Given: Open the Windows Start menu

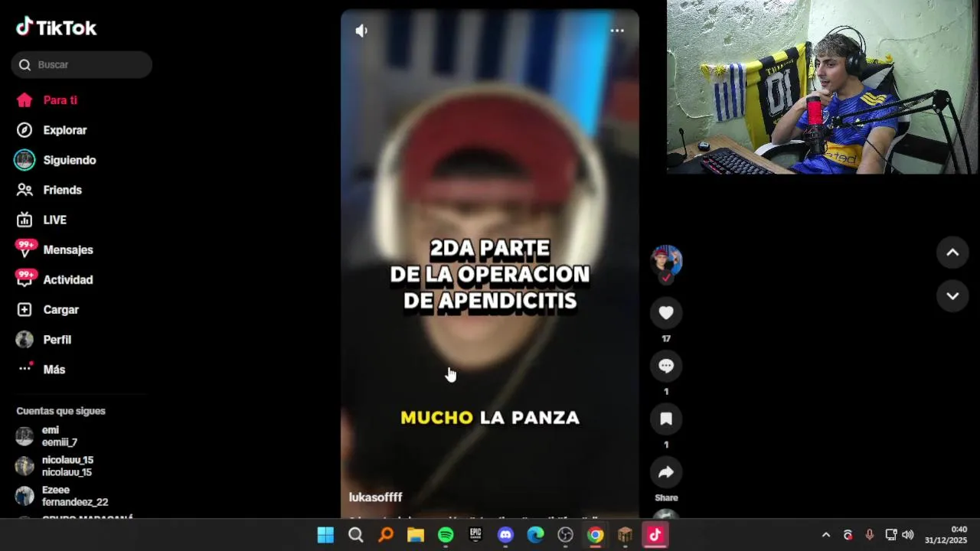Looking at the screenshot, I should coord(325,535).
